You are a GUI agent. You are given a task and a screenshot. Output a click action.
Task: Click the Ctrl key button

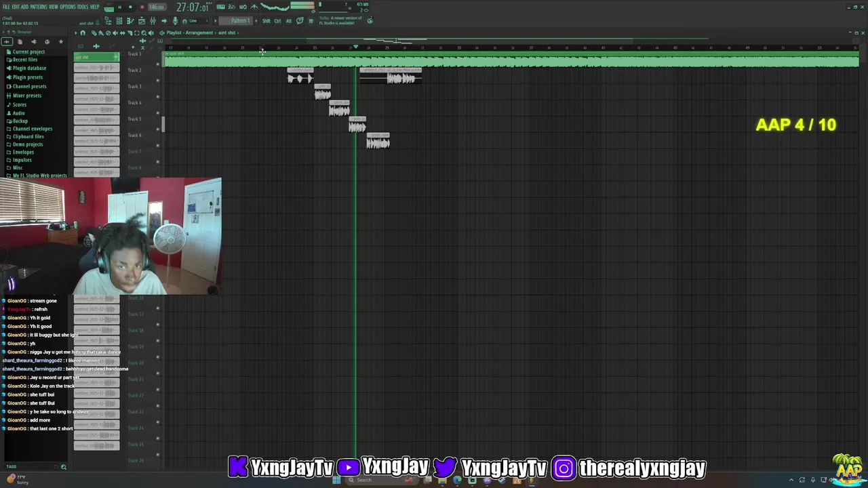coord(277,21)
